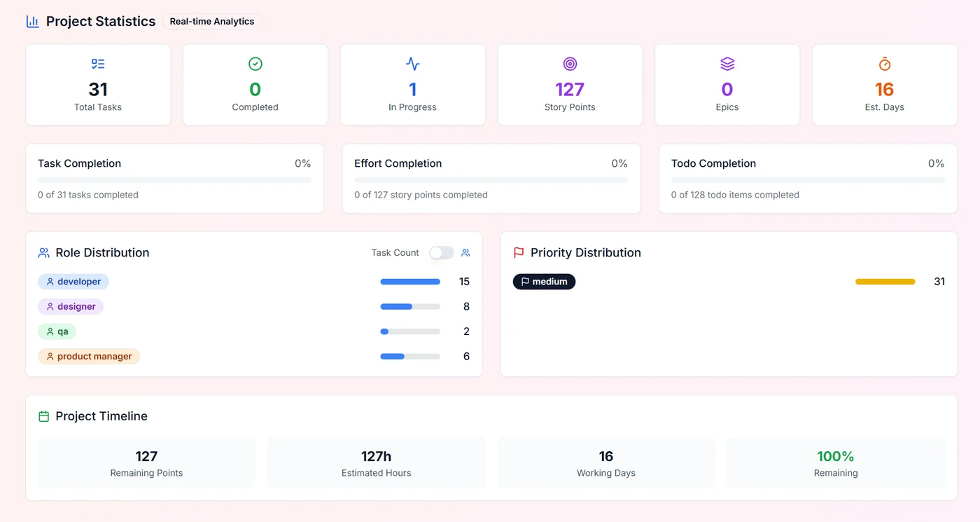The height and width of the screenshot is (522, 980).
Task: Click the Task Completion progress bar
Action: tap(175, 180)
